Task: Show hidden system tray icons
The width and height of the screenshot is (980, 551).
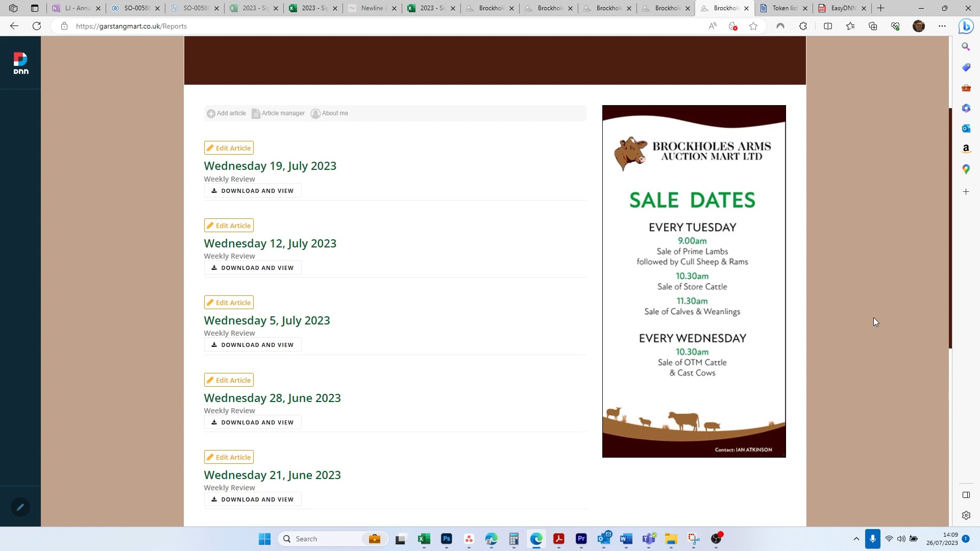Action: pyautogui.click(x=856, y=539)
